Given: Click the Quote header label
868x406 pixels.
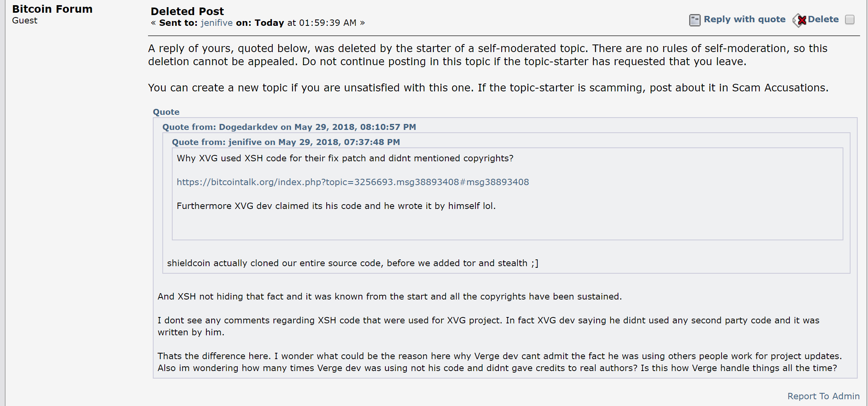Looking at the screenshot, I should tap(166, 112).
